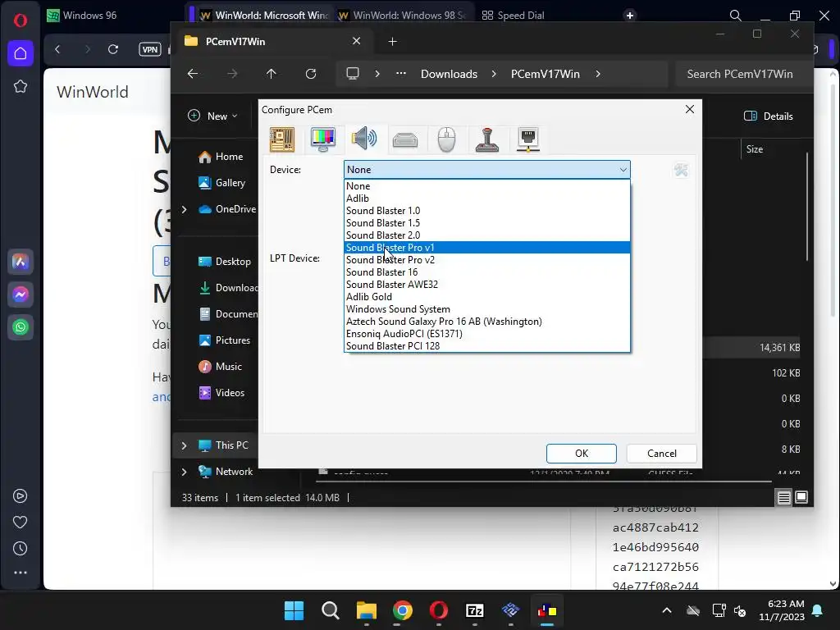Viewport: 840px width, 630px height.
Task: Open the New dropdown in Explorer
Action: [x=212, y=116]
